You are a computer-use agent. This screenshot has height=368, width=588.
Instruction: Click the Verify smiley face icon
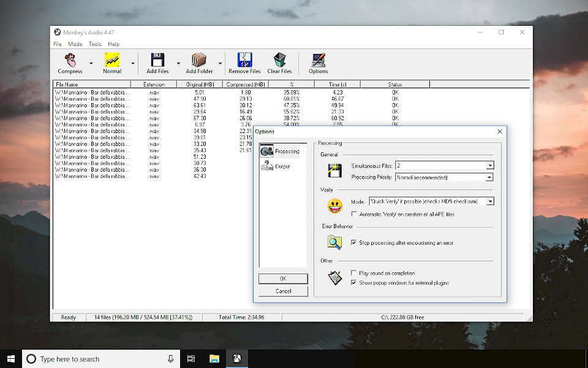[334, 206]
